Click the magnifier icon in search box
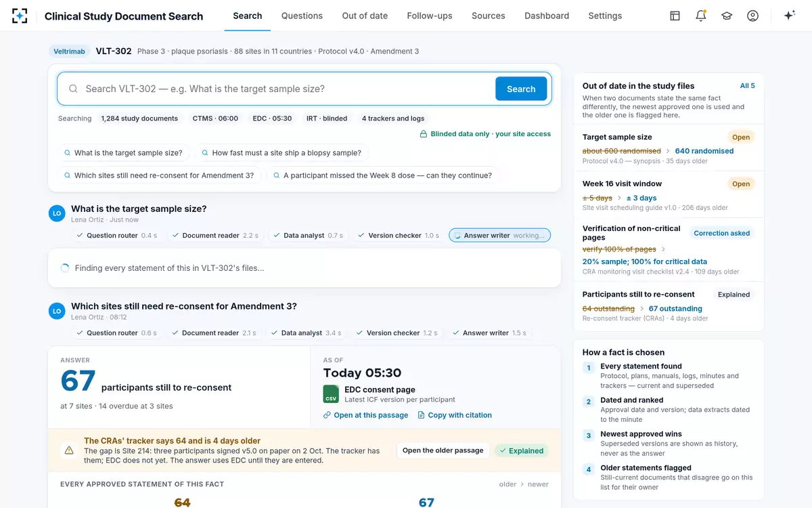This screenshot has width=812, height=508. pos(72,89)
